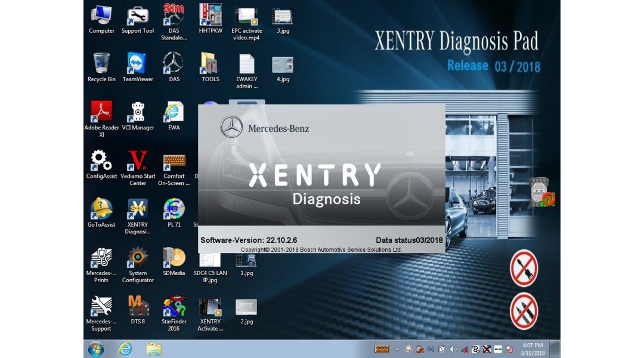Viewport: 644px width, 358px height.
Task: Open the Comfort On-Screen keyboard shortcut
Action: point(174,169)
